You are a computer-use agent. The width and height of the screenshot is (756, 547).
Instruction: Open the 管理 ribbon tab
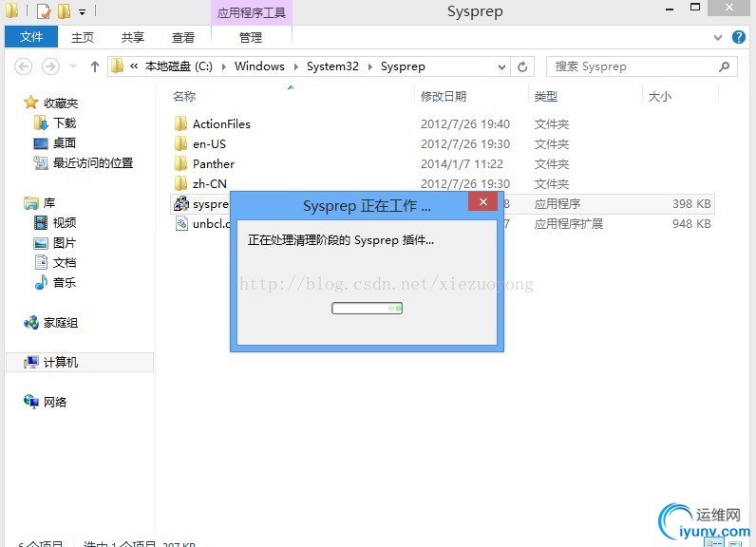(251, 38)
